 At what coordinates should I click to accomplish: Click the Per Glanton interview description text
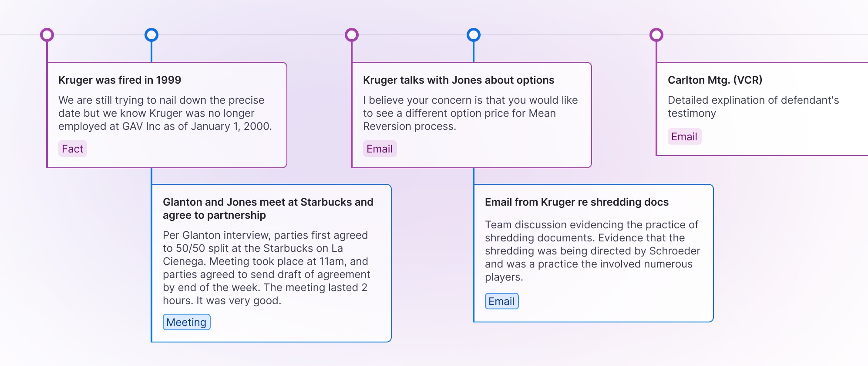(x=266, y=268)
